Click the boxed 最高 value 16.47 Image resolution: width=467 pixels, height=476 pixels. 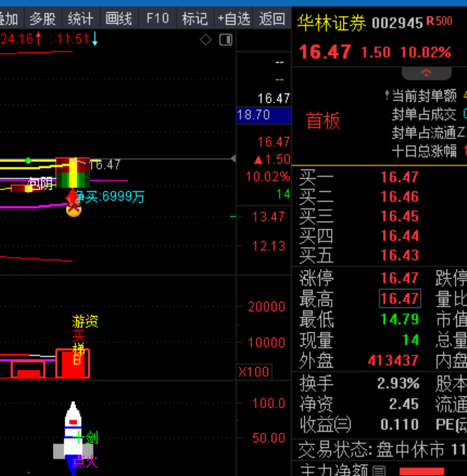(x=400, y=299)
